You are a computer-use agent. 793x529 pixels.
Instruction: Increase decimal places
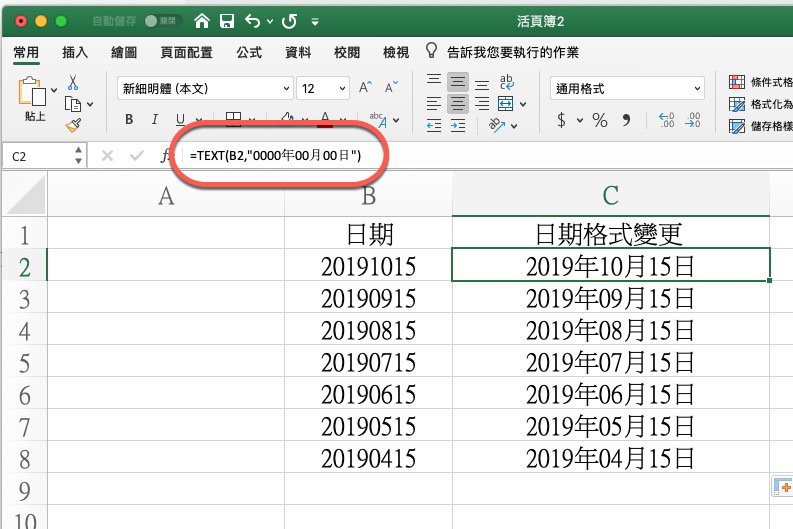[667, 120]
